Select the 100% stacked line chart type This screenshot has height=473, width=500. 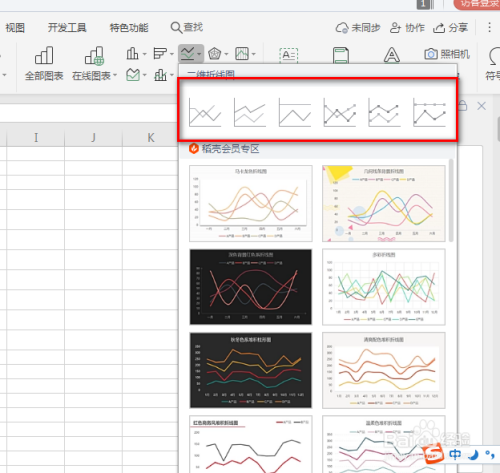(295, 112)
